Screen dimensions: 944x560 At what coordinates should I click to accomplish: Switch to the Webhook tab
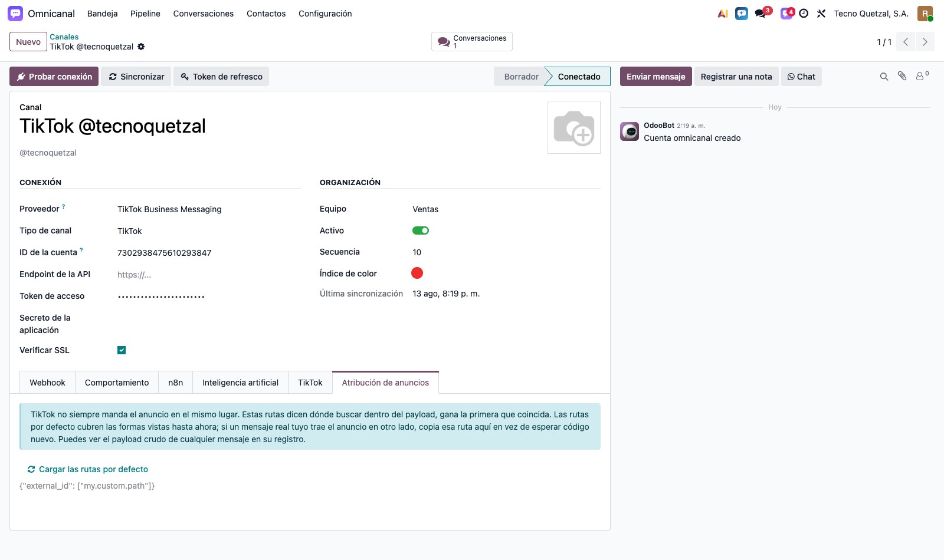click(47, 383)
